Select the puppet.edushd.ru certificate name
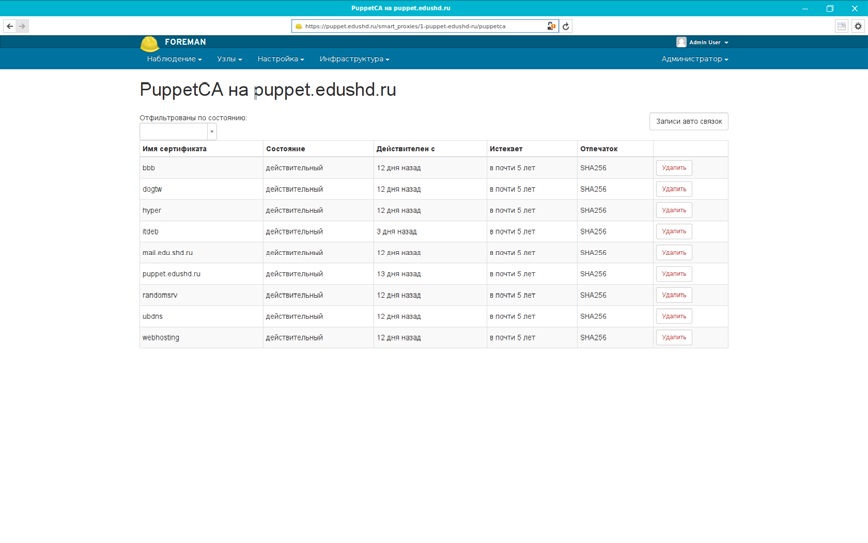868x543 pixels. [x=172, y=274]
